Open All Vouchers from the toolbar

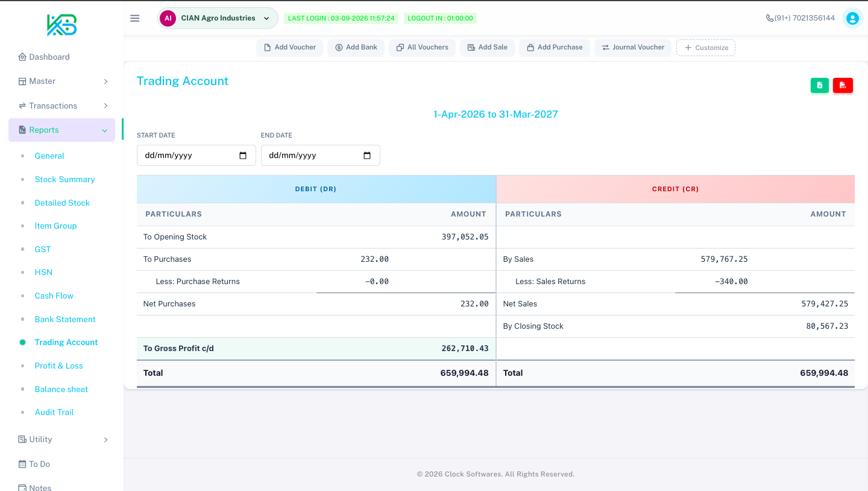[423, 48]
